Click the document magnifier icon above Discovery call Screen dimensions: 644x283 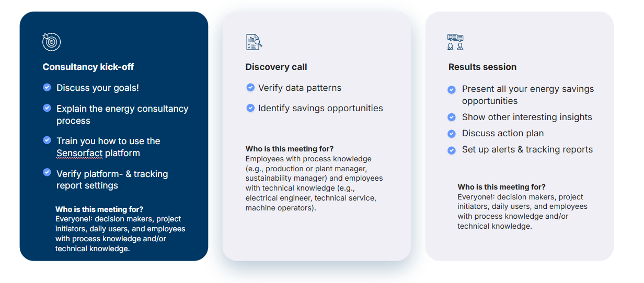click(x=254, y=42)
